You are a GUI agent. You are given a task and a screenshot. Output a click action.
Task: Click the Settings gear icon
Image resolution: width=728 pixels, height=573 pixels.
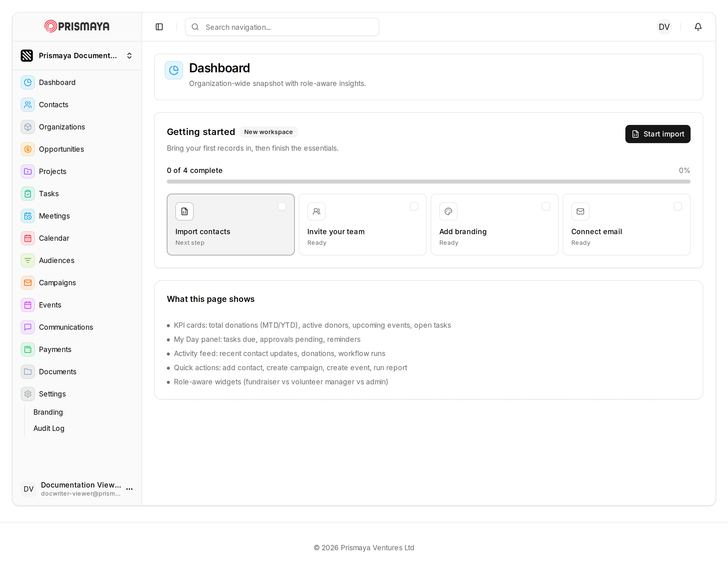[x=28, y=394]
